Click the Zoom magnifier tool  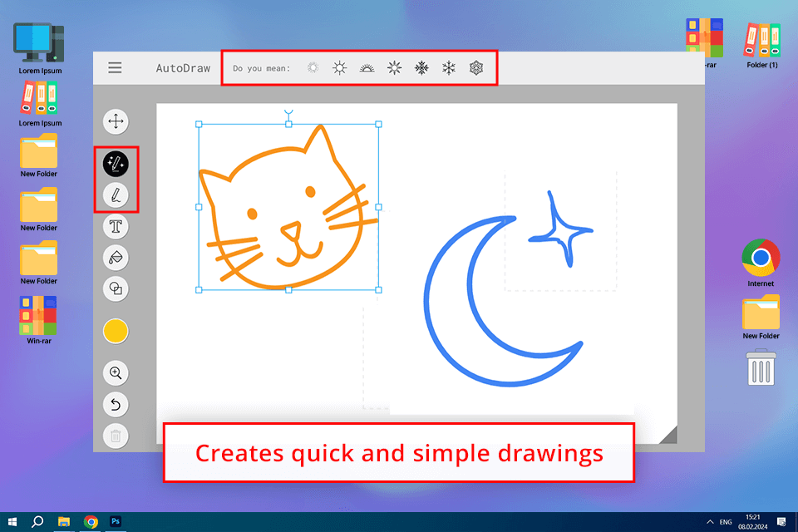(116, 373)
